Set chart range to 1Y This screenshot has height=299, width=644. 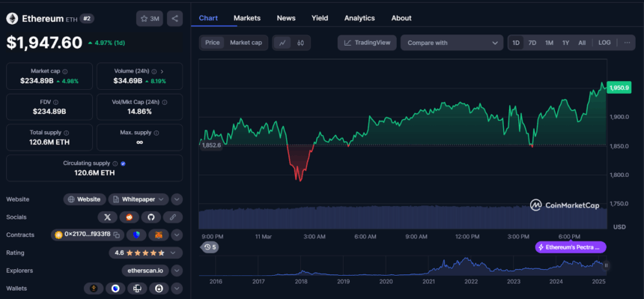coord(565,43)
